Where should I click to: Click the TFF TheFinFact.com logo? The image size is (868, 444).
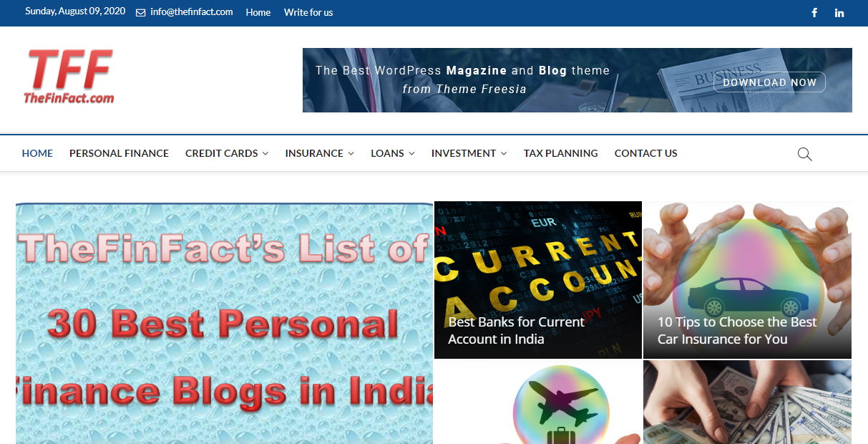tap(69, 76)
